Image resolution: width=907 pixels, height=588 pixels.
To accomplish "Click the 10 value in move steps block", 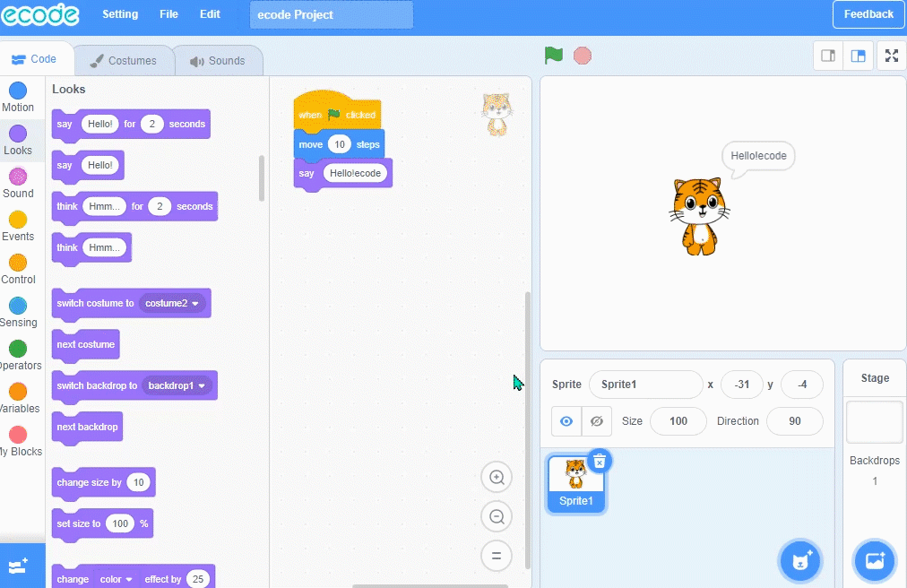I will 340,144.
